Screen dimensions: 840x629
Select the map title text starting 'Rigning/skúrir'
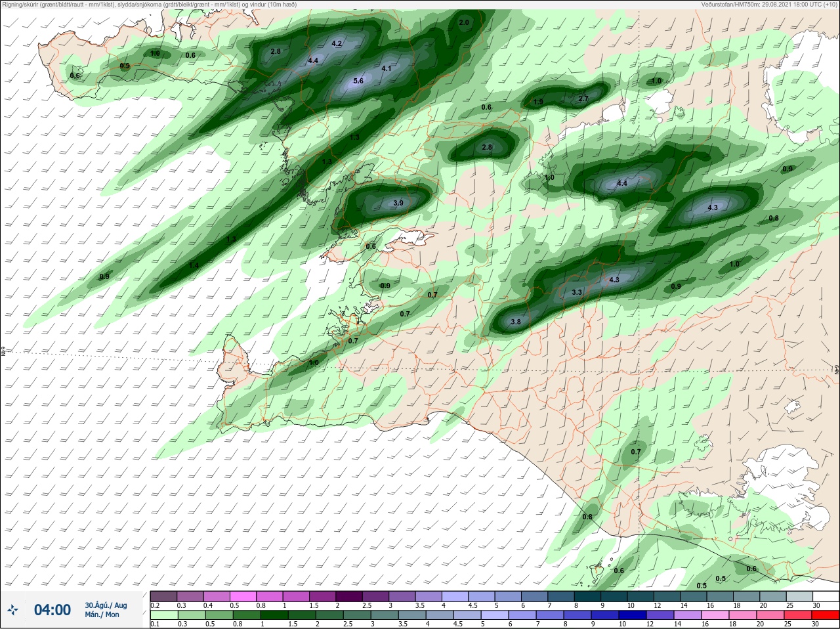pyautogui.click(x=150, y=5)
